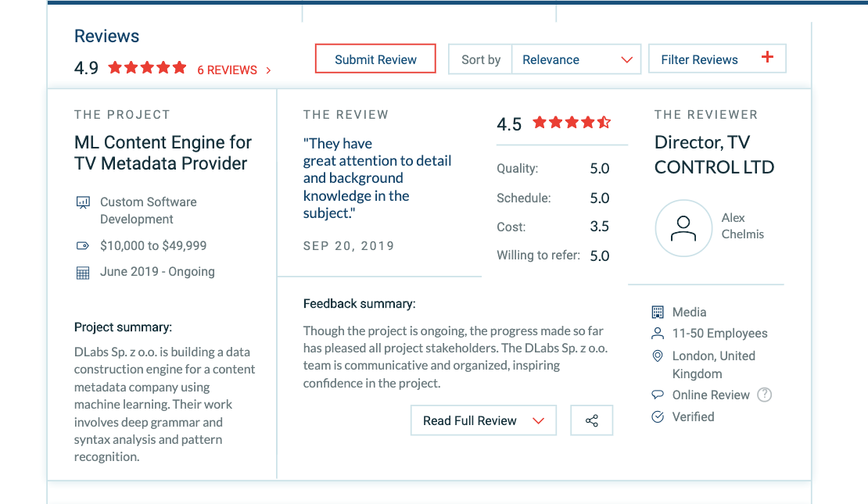Click the overall 4.9 star rating

(147, 68)
